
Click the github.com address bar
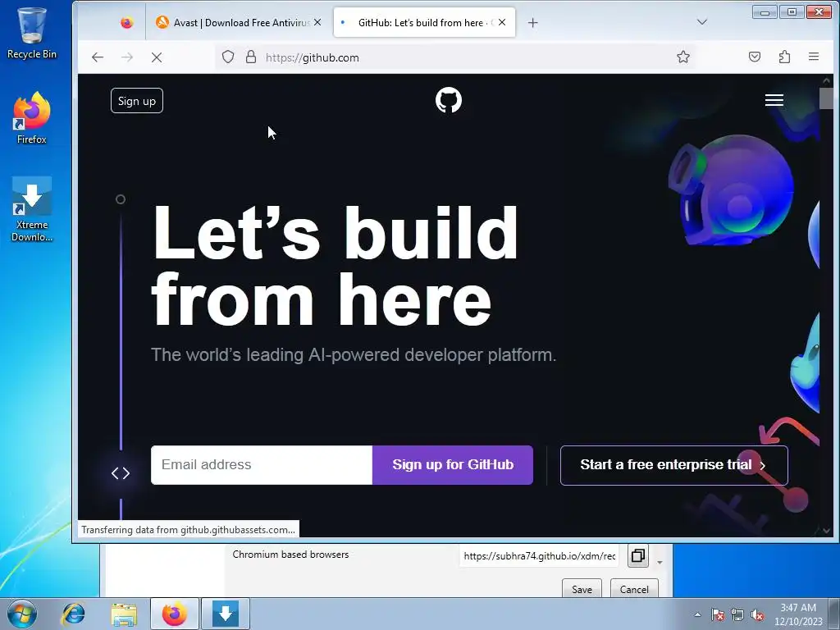point(455,57)
